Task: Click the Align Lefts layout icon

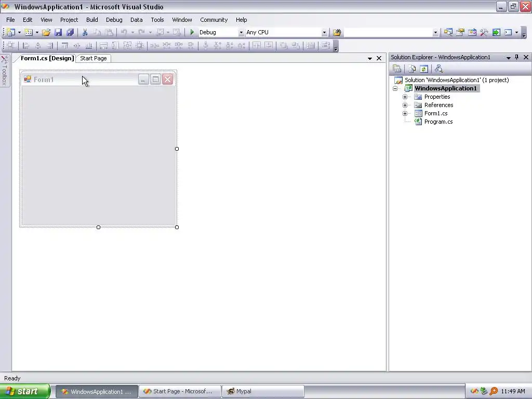Action: [x=26, y=46]
